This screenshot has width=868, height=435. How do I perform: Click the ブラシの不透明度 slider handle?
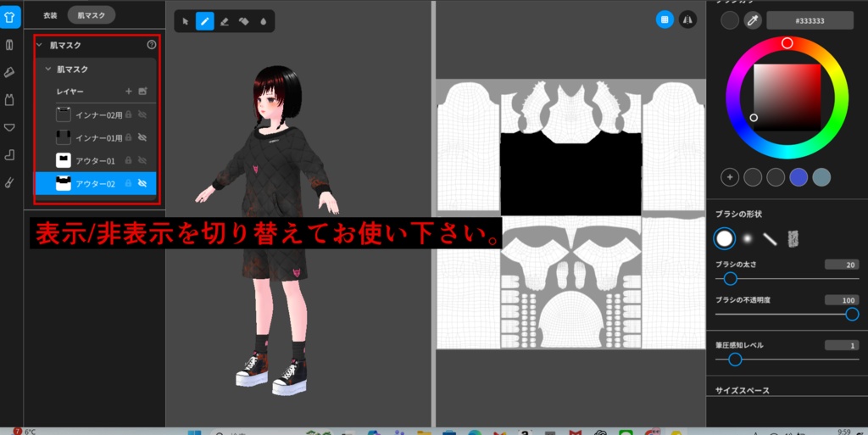tap(853, 315)
